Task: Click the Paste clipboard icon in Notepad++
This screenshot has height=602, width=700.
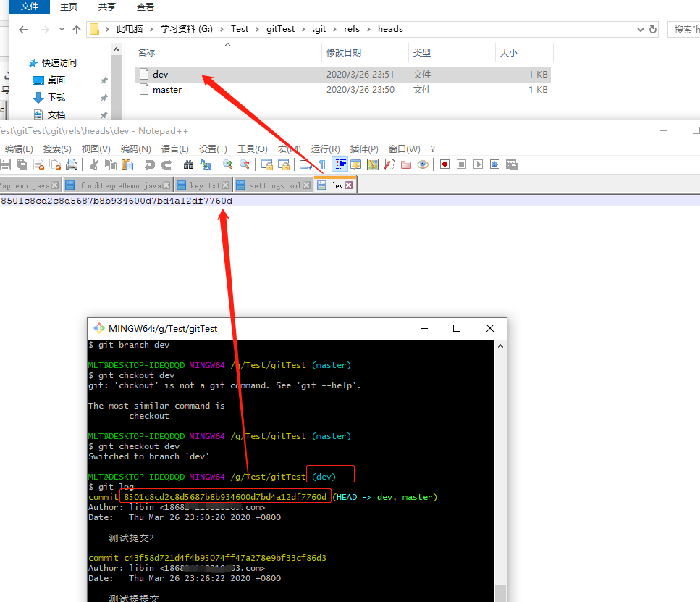Action: click(127, 164)
